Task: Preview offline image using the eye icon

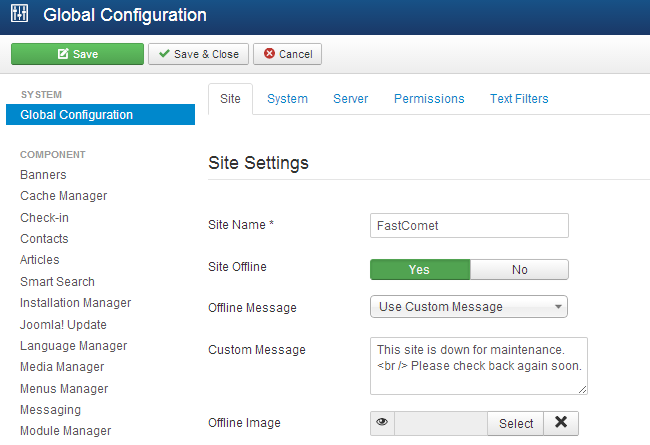Action: 382,423
